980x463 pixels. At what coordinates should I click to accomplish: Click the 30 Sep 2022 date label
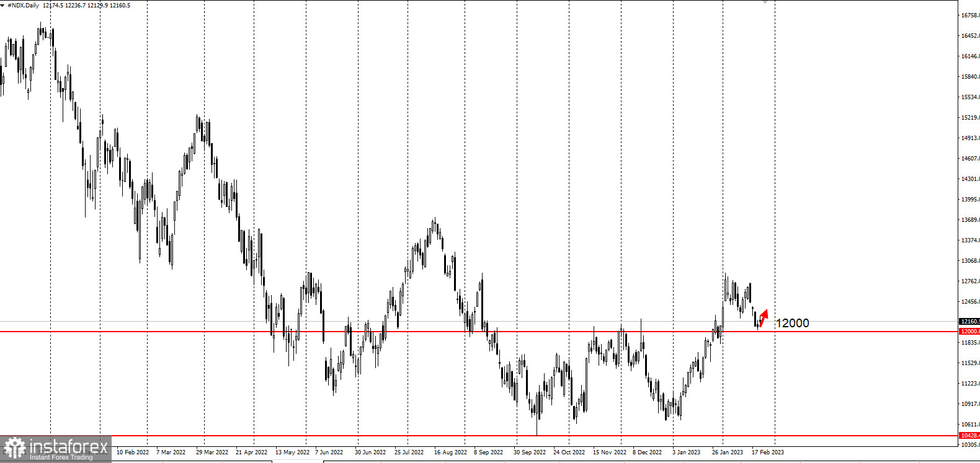530,452
